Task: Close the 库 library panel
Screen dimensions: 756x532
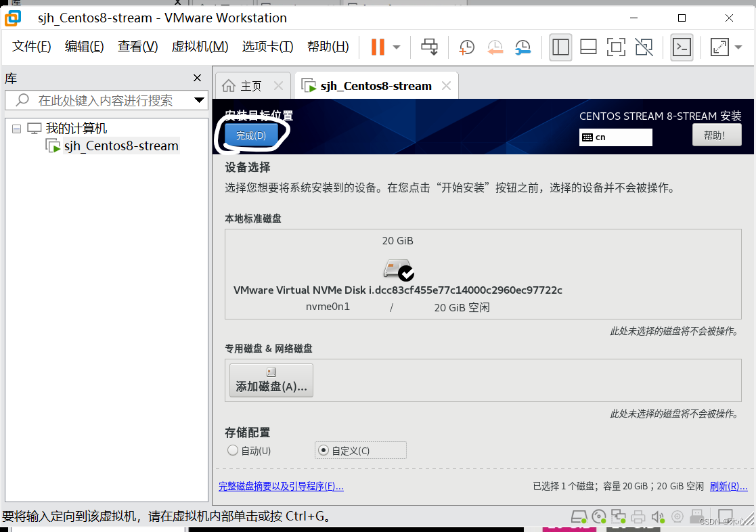Action: click(x=197, y=78)
